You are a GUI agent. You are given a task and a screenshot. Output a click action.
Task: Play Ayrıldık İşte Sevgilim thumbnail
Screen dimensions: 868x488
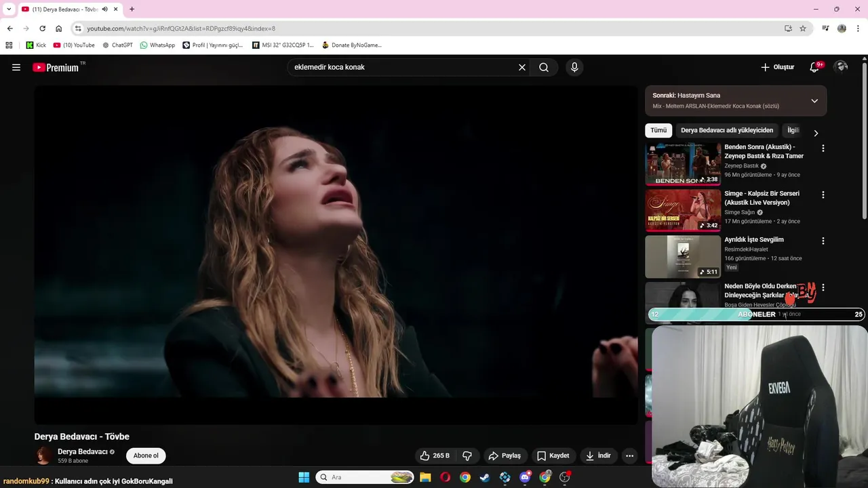coord(683,256)
